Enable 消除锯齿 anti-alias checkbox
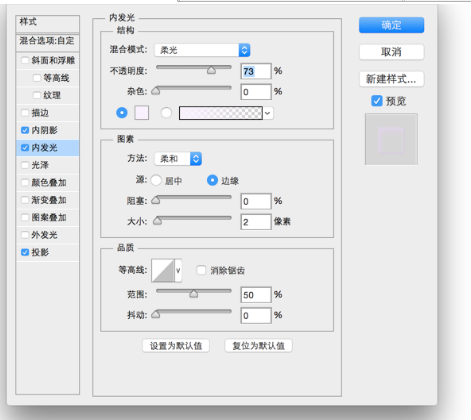471x420 pixels. (x=201, y=270)
